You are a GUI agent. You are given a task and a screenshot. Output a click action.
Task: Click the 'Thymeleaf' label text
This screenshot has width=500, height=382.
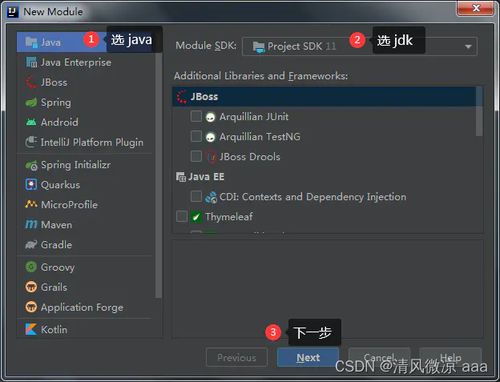[229, 217]
